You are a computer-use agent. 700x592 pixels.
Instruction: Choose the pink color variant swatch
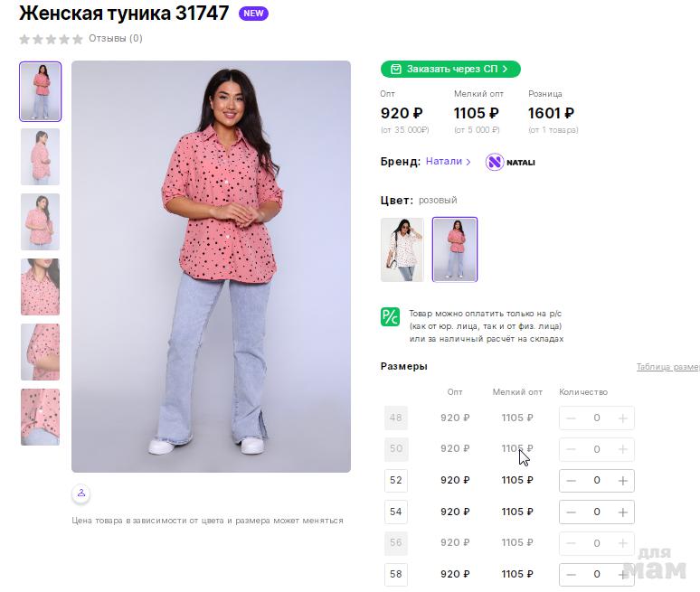[455, 249]
